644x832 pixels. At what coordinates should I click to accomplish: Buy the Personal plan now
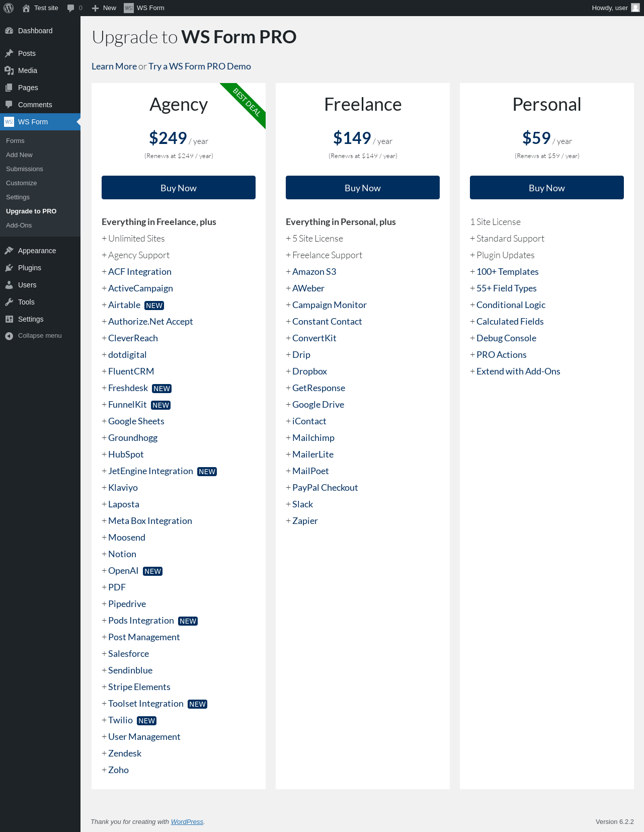click(547, 188)
